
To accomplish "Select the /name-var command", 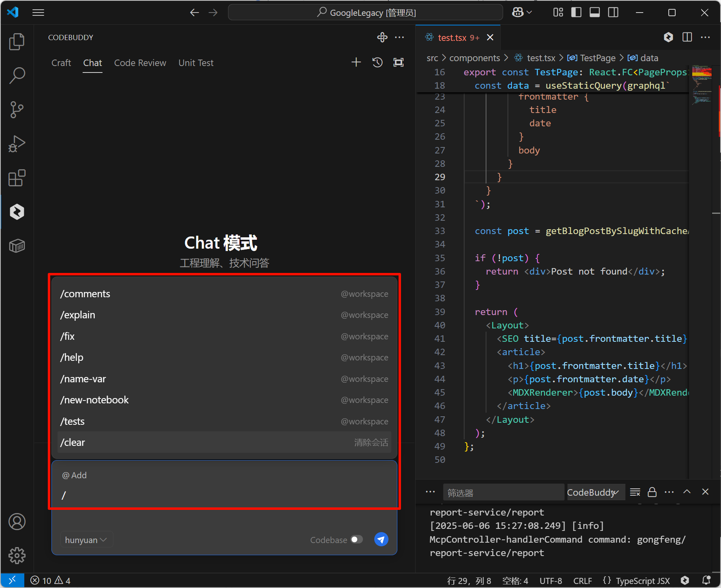I will point(224,379).
